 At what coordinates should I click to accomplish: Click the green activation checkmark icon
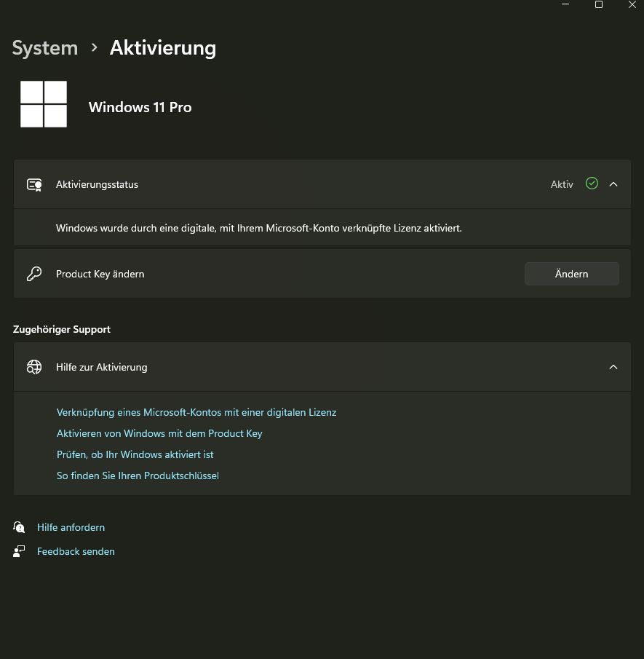pyautogui.click(x=592, y=184)
